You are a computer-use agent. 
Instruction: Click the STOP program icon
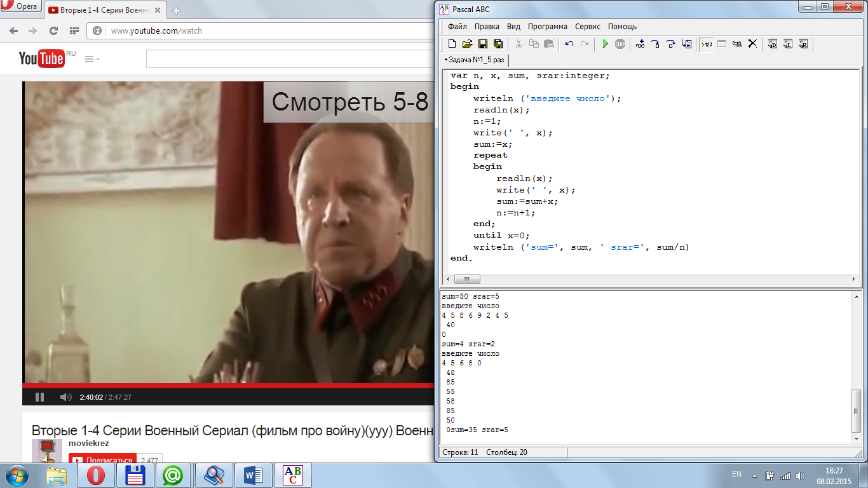pos(620,44)
